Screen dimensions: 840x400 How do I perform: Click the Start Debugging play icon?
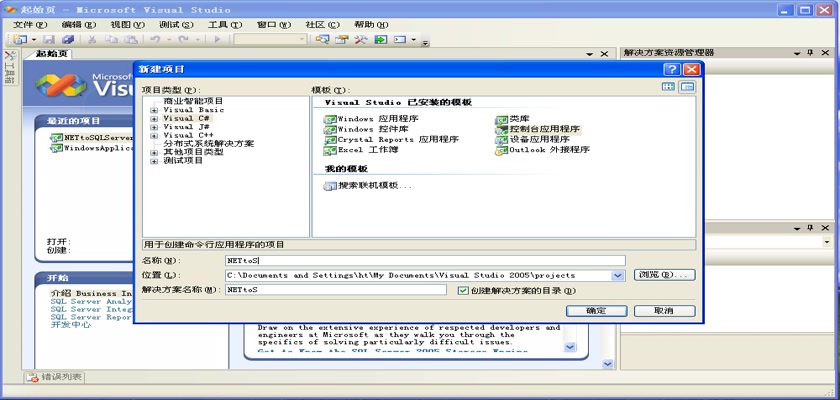coord(217,40)
